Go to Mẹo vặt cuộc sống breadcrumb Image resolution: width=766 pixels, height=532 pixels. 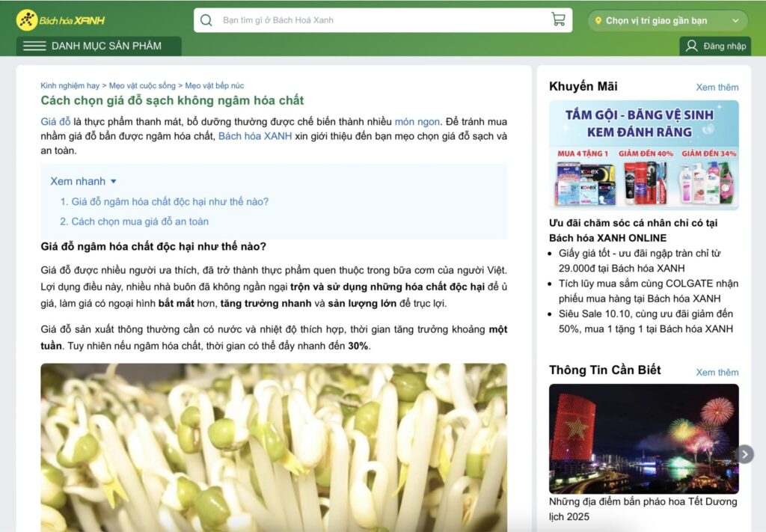[142, 85]
